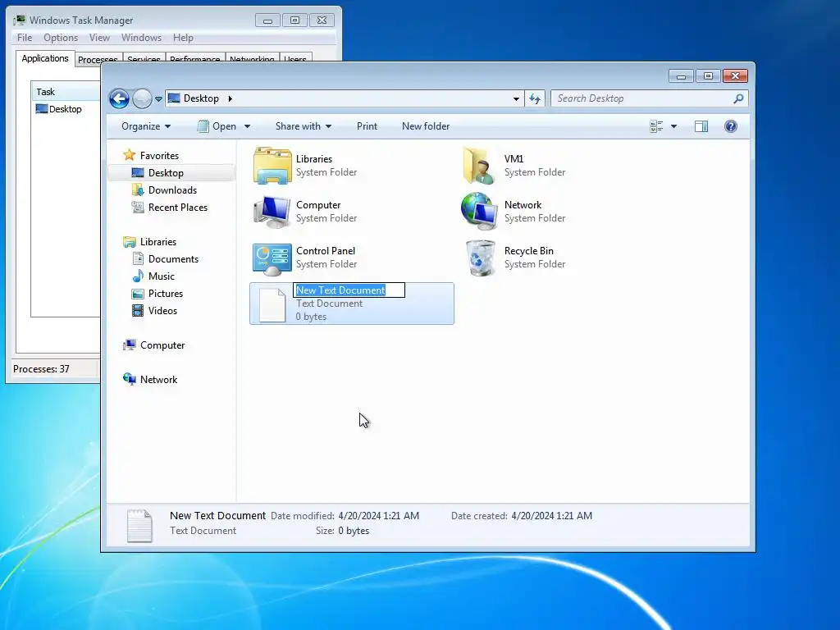Expand the arrow after Desktop in the address bar
The image size is (840, 630).
tap(231, 98)
